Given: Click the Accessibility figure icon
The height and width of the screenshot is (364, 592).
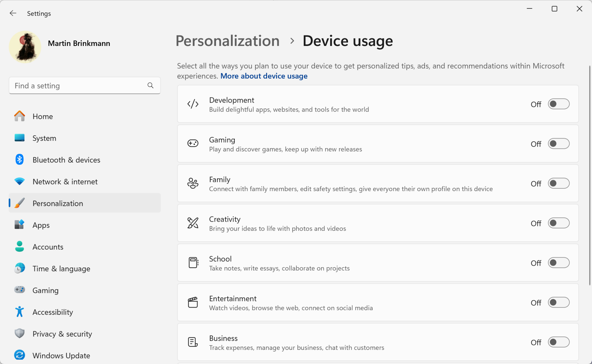Looking at the screenshot, I should click(x=19, y=312).
